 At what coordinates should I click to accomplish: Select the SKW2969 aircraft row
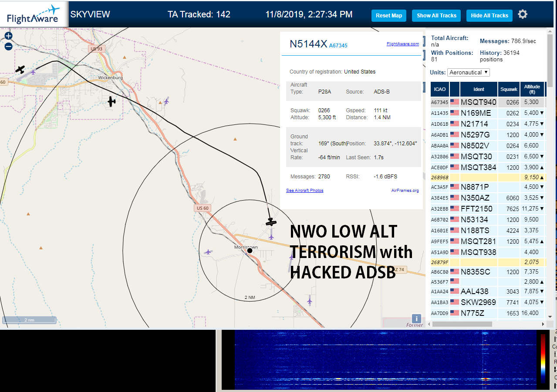pos(488,302)
